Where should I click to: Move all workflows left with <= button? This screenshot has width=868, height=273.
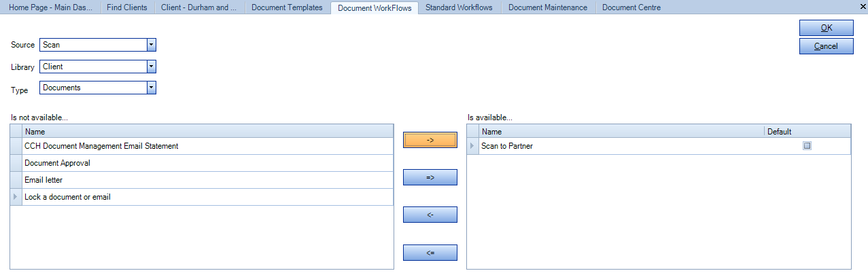430,253
